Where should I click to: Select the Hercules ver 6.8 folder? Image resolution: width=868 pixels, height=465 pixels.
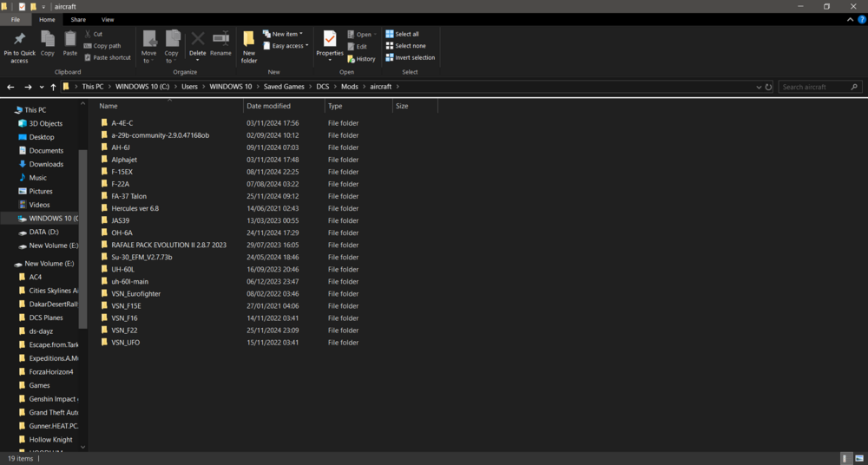135,208
